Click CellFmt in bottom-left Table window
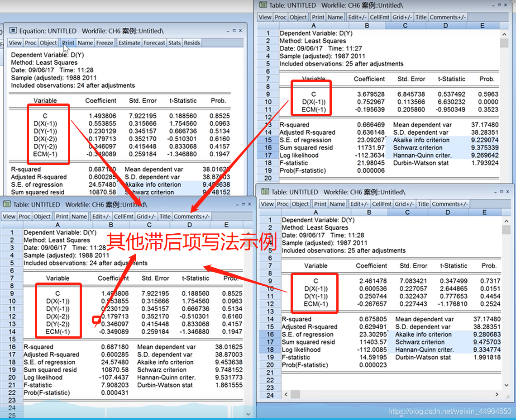This screenshot has height=420, width=516. (124, 216)
